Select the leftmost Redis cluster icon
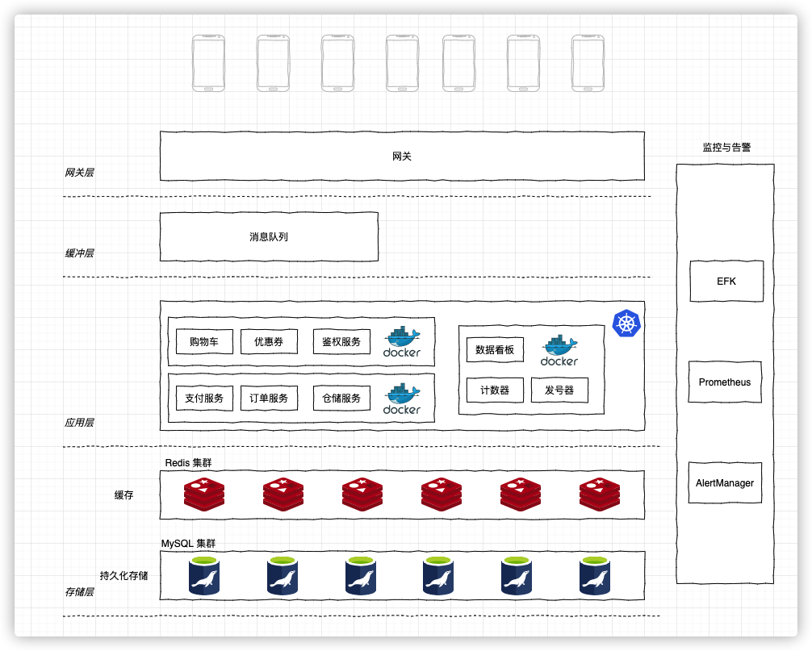The width and height of the screenshot is (812, 651). [x=204, y=495]
